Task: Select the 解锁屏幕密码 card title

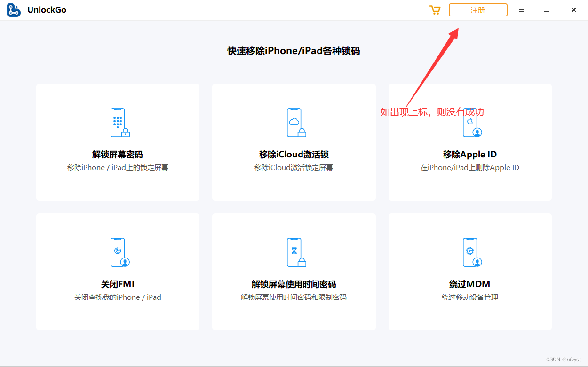Action: 118,155
